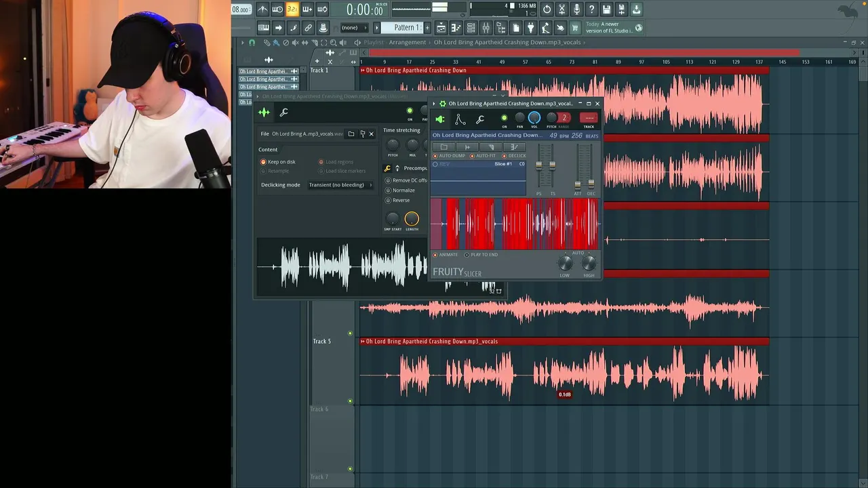Enable Keep on disk option
Screen dimensions: 868x488
pos(278,162)
